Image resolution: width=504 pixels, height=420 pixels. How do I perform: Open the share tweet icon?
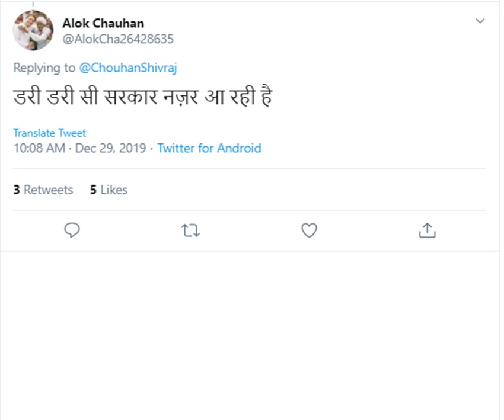(x=427, y=230)
